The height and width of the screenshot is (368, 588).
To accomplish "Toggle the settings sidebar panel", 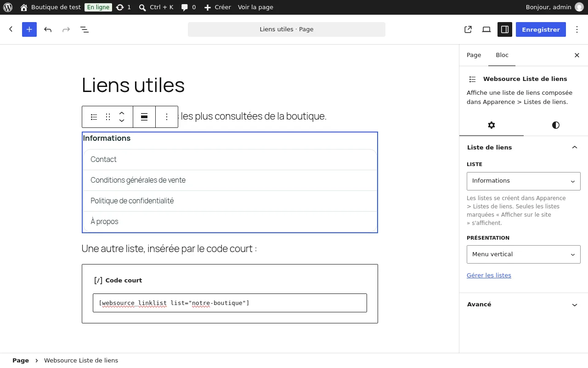I will coord(505,29).
